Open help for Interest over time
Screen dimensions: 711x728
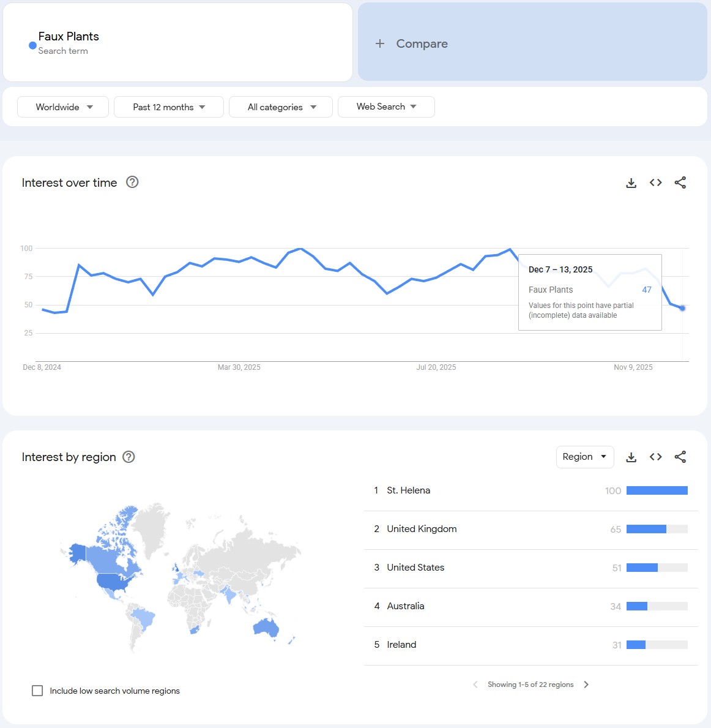tap(132, 182)
